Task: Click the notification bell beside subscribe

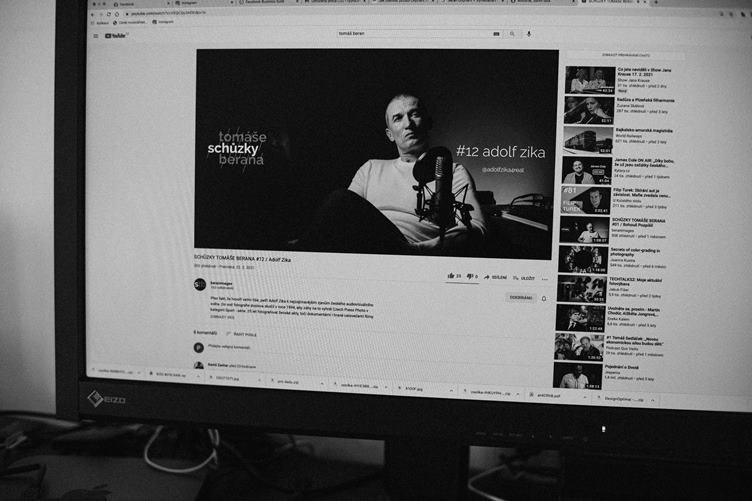Action: pos(544,299)
